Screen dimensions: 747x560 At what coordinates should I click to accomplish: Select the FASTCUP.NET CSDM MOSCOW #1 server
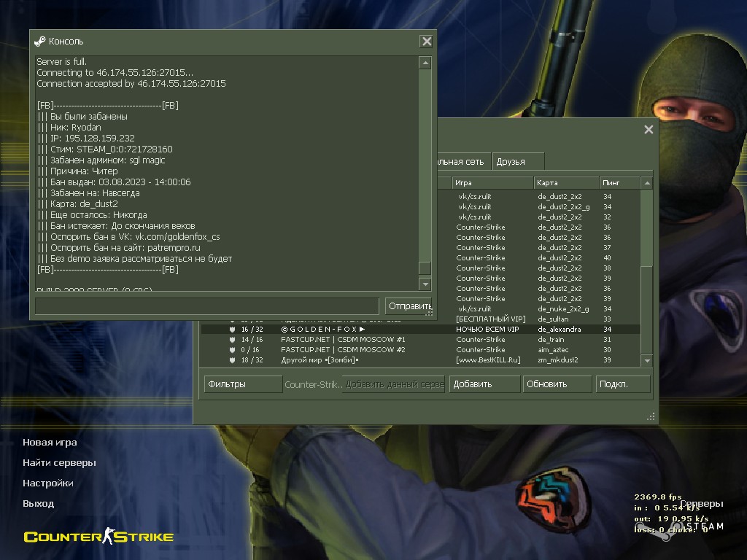tap(343, 340)
